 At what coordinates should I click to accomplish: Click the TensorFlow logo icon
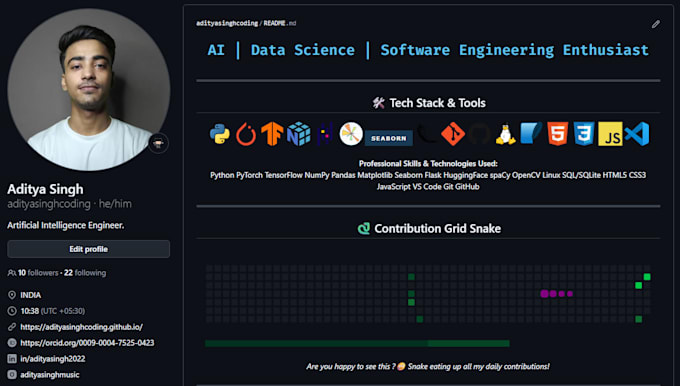coord(272,134)
